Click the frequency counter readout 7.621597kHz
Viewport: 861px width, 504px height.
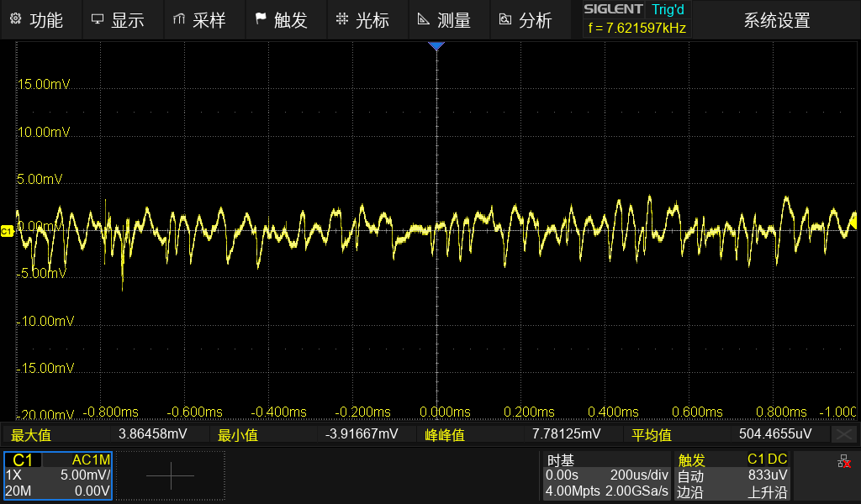pos(637,28)
